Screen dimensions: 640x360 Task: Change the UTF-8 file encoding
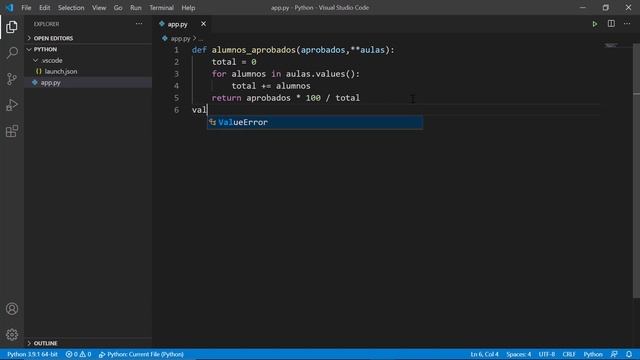click(x=547, y=354)
